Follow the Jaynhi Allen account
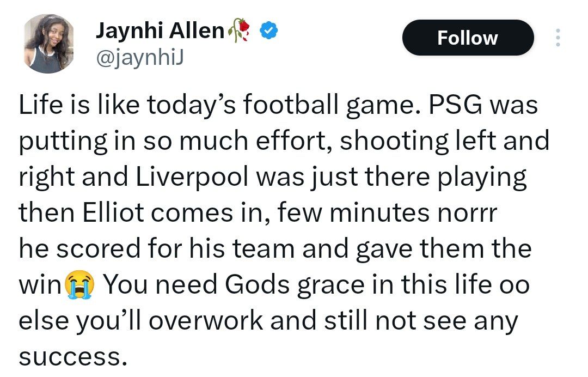 [x=468, y=38]
